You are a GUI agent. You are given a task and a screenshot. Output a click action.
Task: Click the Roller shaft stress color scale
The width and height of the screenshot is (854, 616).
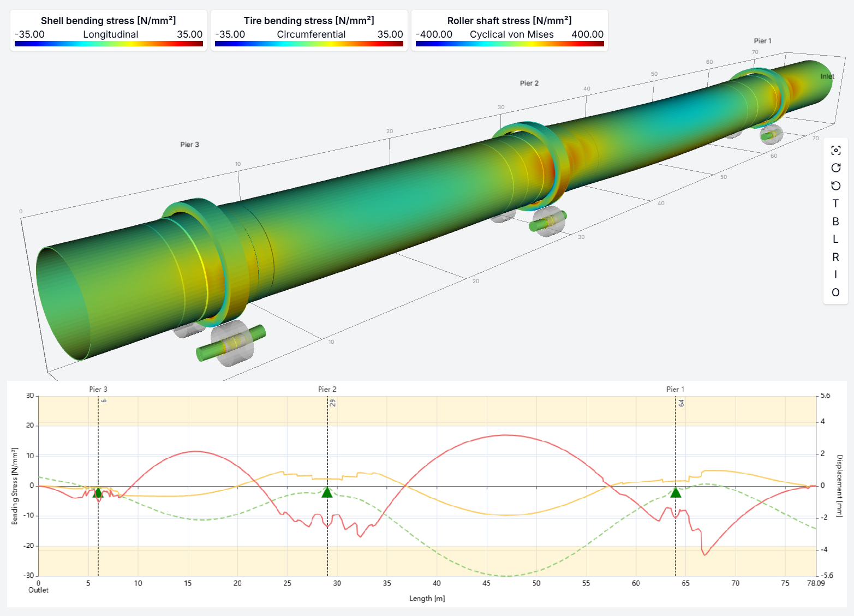tap(510, 44)
